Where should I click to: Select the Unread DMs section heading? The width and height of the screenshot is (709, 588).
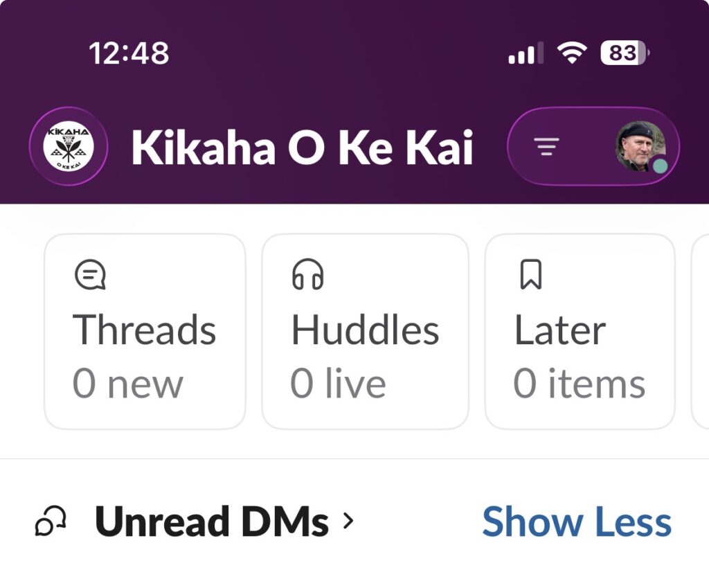point(211,522)
